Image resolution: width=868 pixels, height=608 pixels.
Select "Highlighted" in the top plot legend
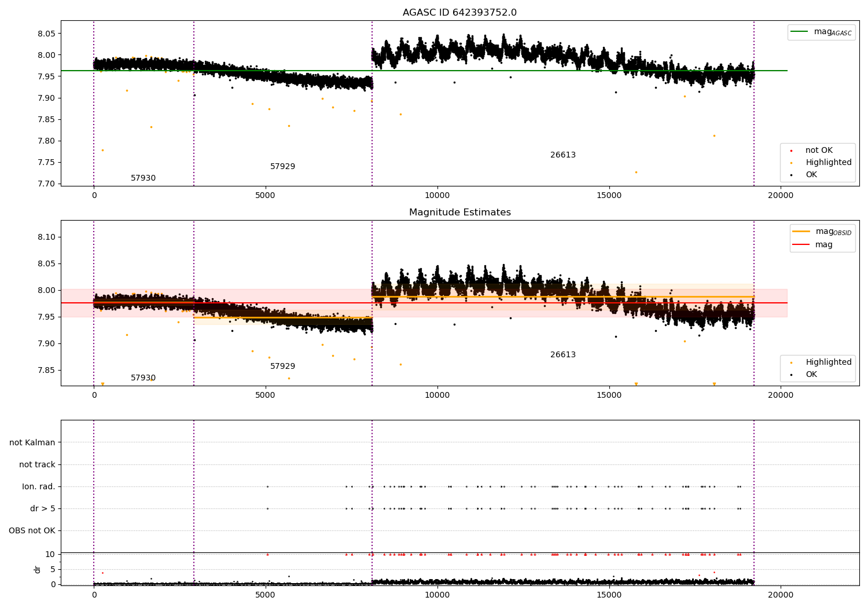click(x=829, y=163)
